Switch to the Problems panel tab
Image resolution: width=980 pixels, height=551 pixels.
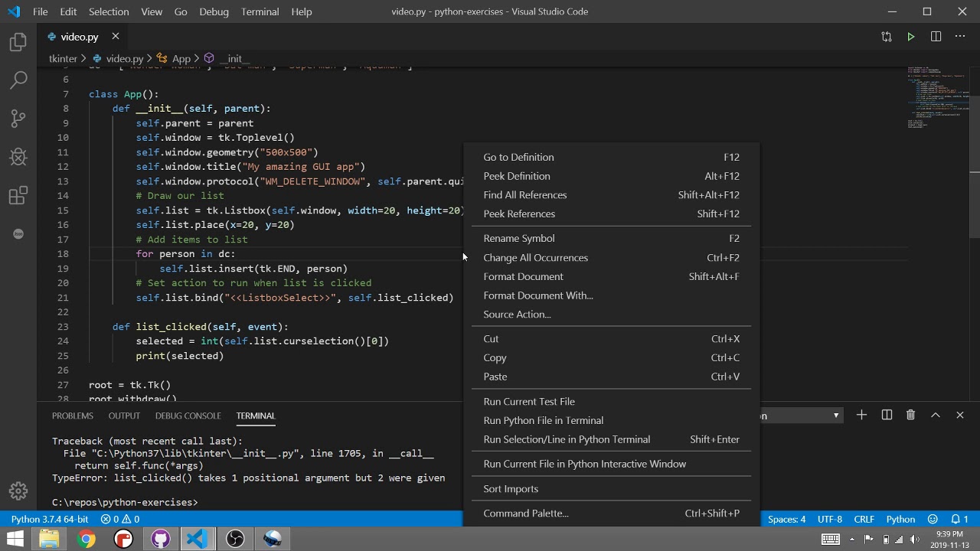(73, 416)
